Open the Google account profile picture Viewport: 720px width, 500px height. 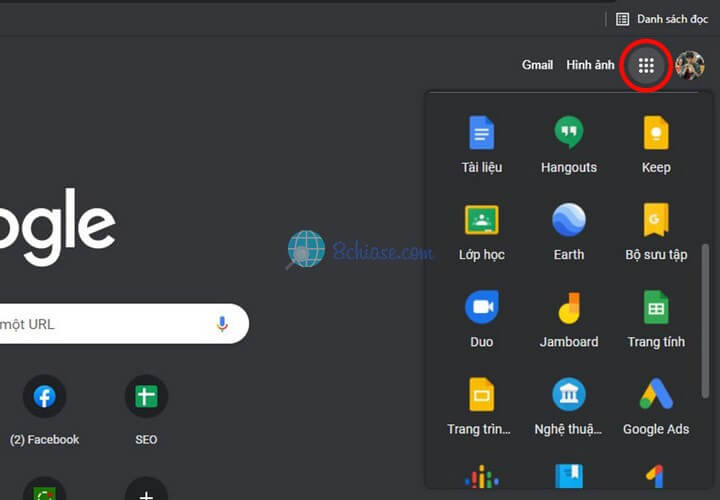coord(690,65)
